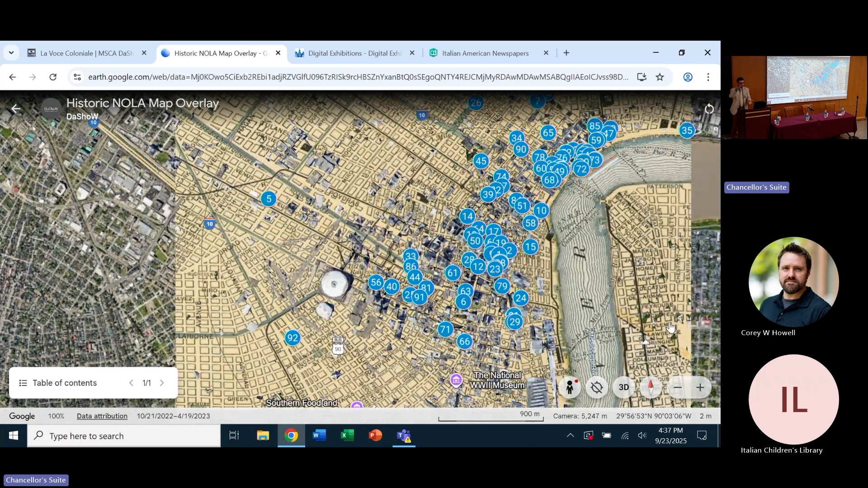Switch to Italian American Newspapers tab
Screen dimensions: 868x488
(x=485, y=53)
